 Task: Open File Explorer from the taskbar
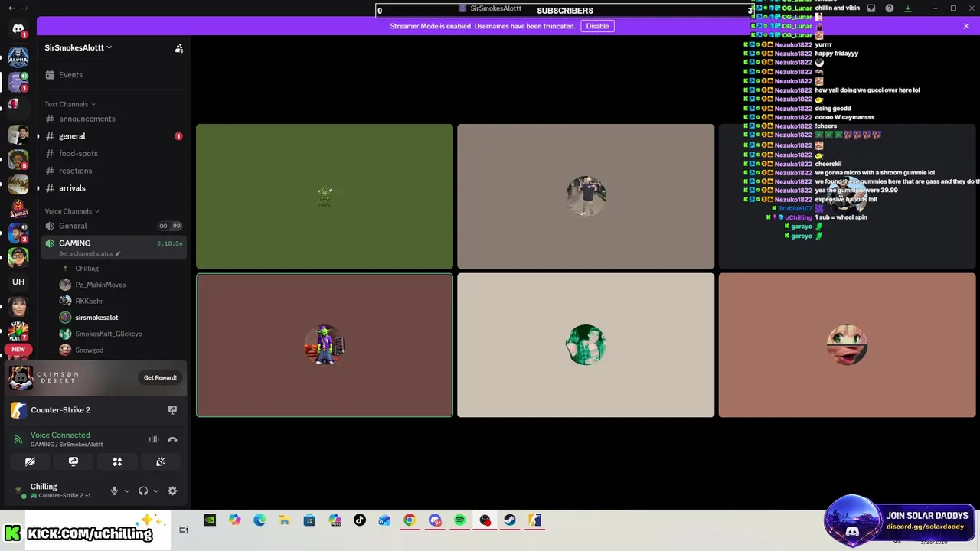(x=285, y=520)
